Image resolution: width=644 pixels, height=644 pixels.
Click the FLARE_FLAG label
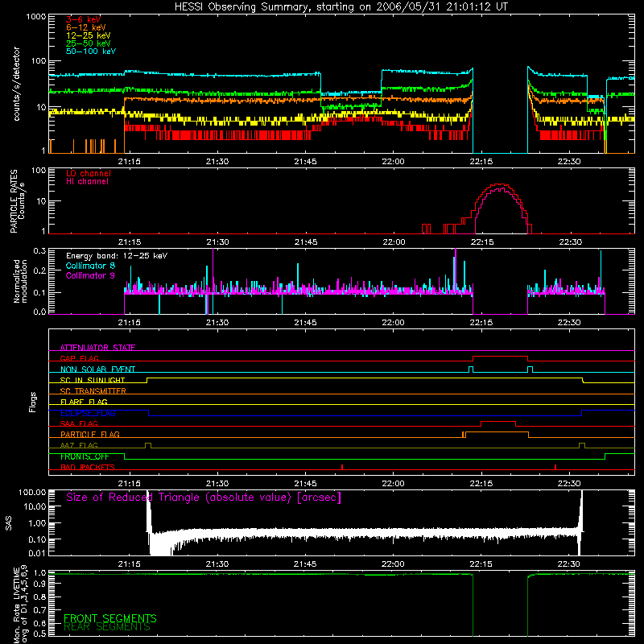tap(84, 402)
